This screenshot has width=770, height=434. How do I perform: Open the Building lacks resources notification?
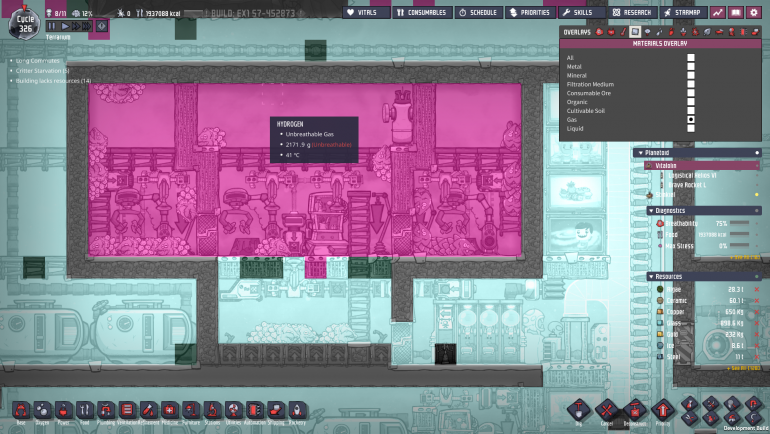click(53, 81)
